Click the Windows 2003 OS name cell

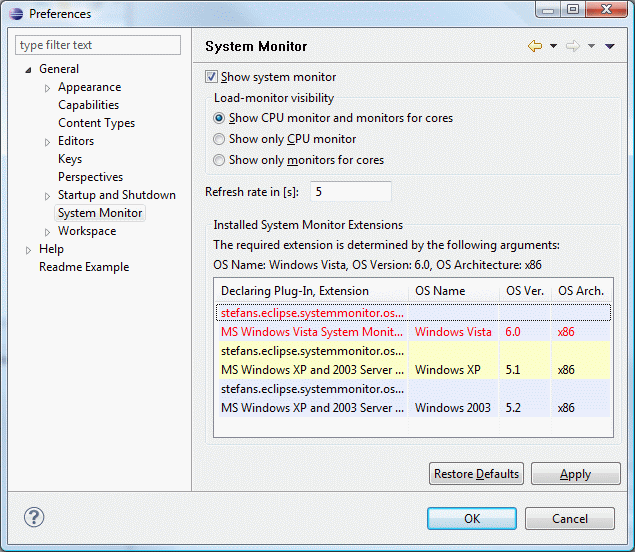pos(453,407)
